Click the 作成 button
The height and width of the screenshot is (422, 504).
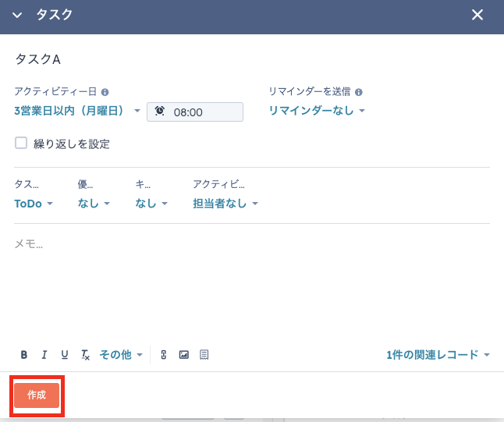point(37,395)
